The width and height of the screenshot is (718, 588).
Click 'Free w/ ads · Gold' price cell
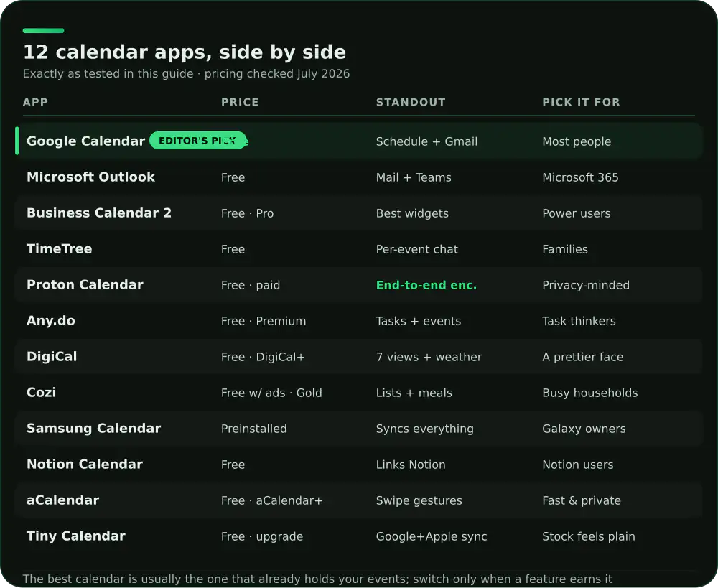(271, 393)
